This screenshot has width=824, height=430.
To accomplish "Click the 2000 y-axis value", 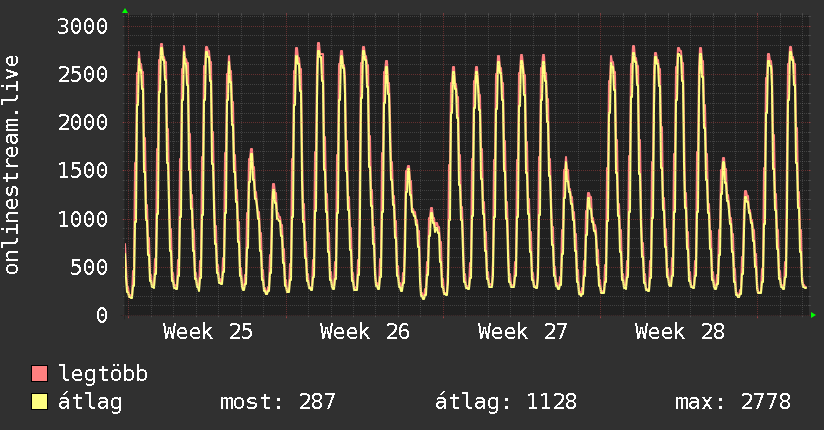I will pyautogui.click(x=83, y=122).
